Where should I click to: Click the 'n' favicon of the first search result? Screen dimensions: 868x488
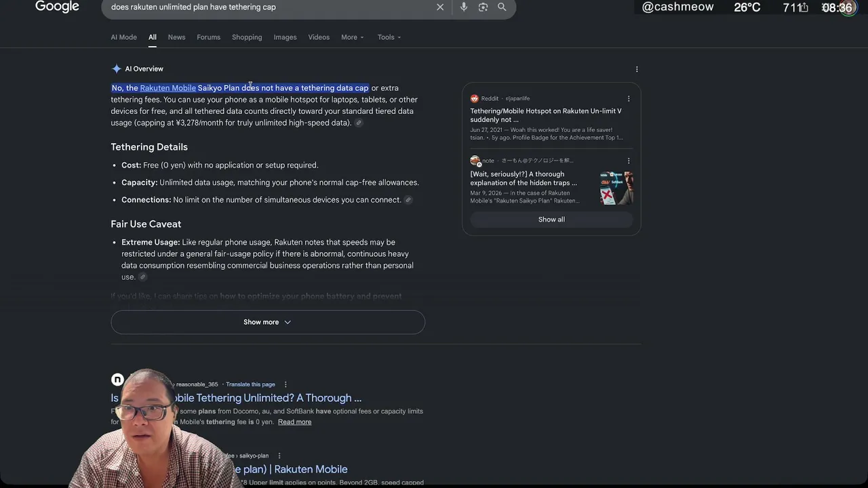(x=117, y=380)
